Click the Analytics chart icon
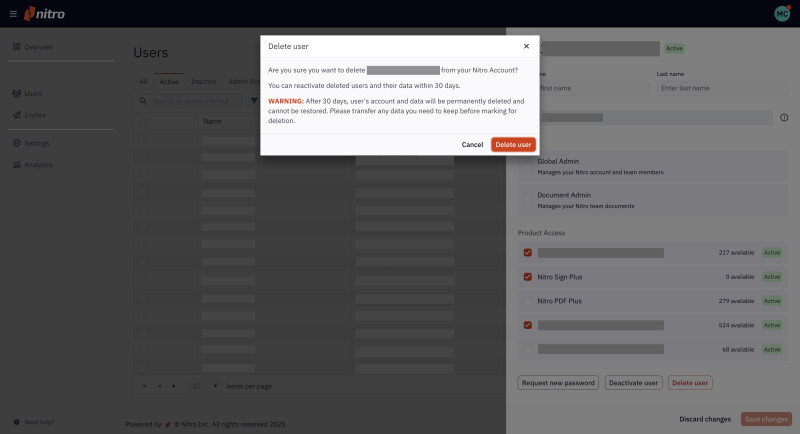Screen dimensions: 800x434 click(x=16, y=165)
